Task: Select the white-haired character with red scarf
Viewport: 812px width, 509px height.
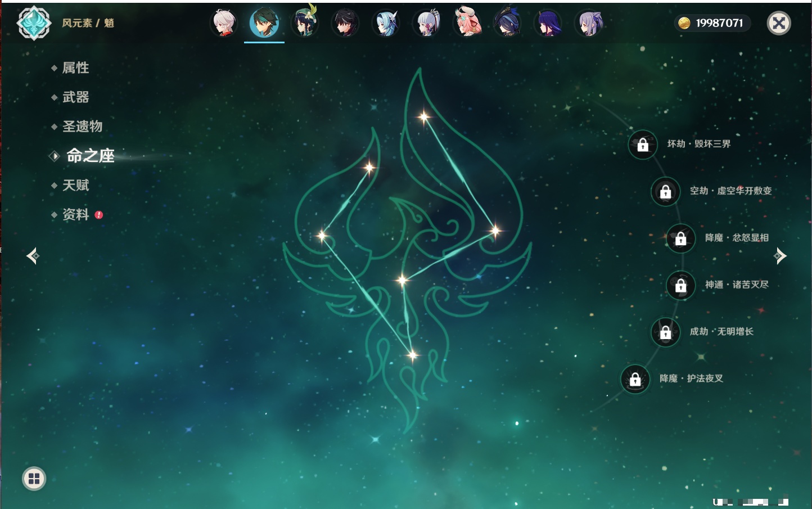Action: tap(223, 23)
